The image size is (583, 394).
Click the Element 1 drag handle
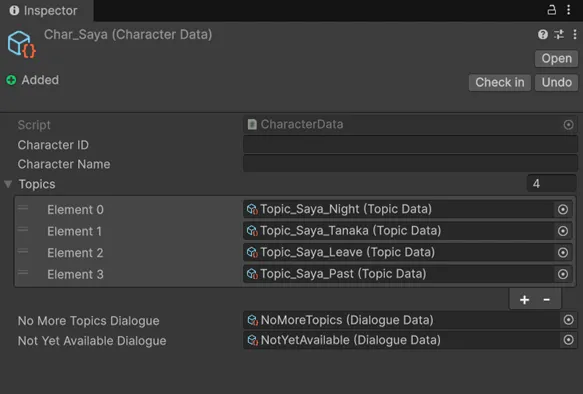click(23, 229)
